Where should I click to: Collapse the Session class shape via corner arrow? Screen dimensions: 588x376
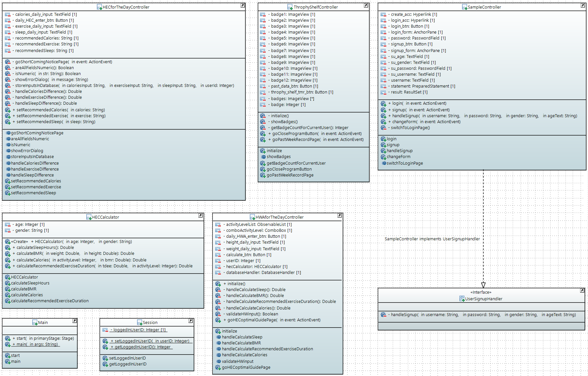[x=191, y=321]
